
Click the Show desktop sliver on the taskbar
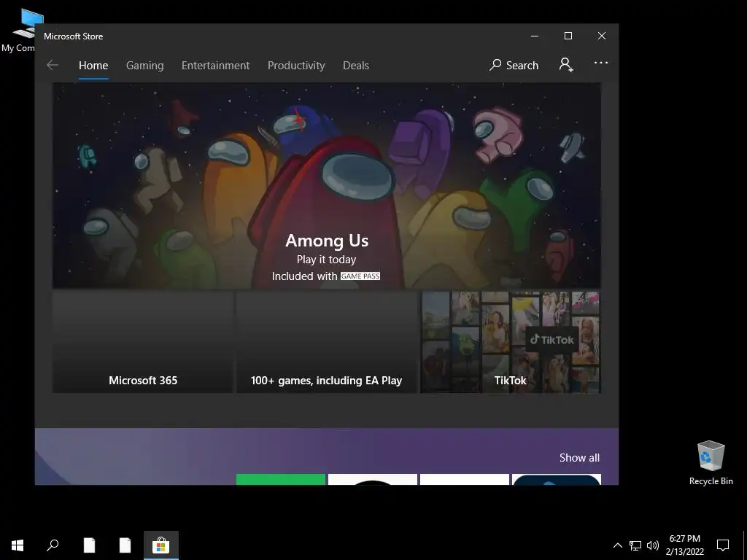coord(745,545)
